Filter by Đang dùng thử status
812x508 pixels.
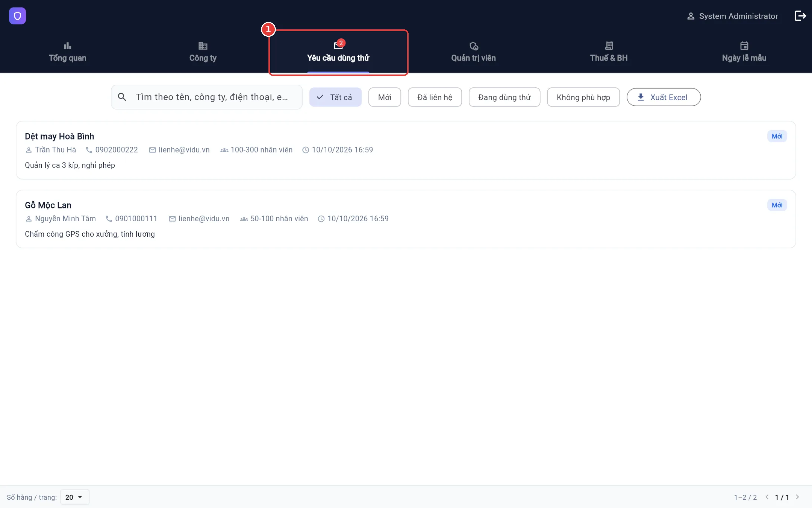[504, 97]
